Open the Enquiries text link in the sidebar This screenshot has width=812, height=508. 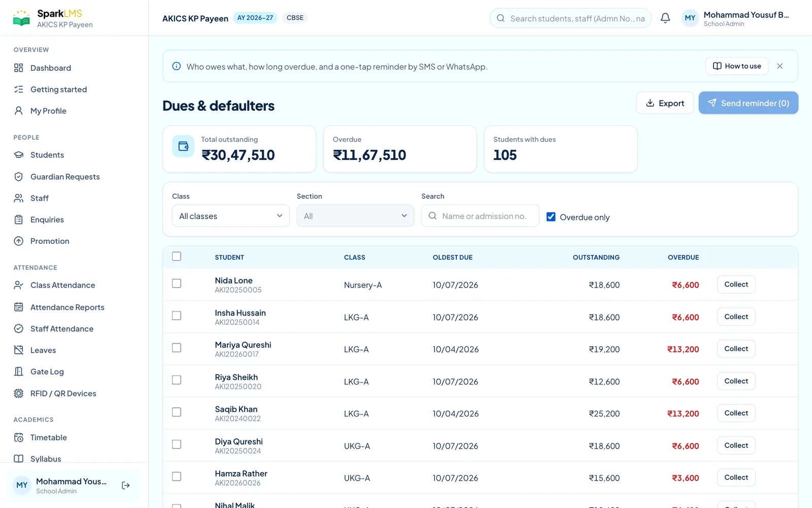click(x=47, y=219)
